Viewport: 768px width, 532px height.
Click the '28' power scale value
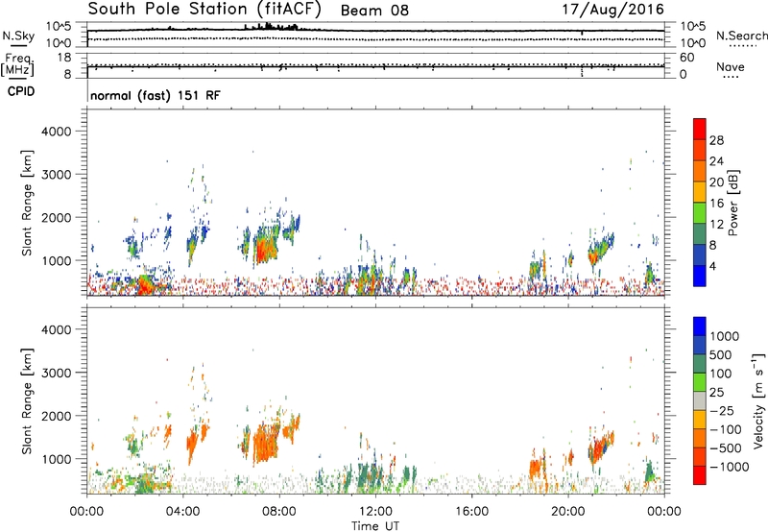pyautogui.click(x=716, y=140)
